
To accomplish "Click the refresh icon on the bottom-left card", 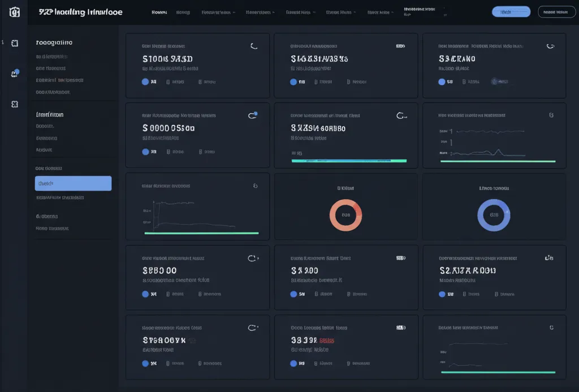I will pyautogui.click(x=253, y=328).
